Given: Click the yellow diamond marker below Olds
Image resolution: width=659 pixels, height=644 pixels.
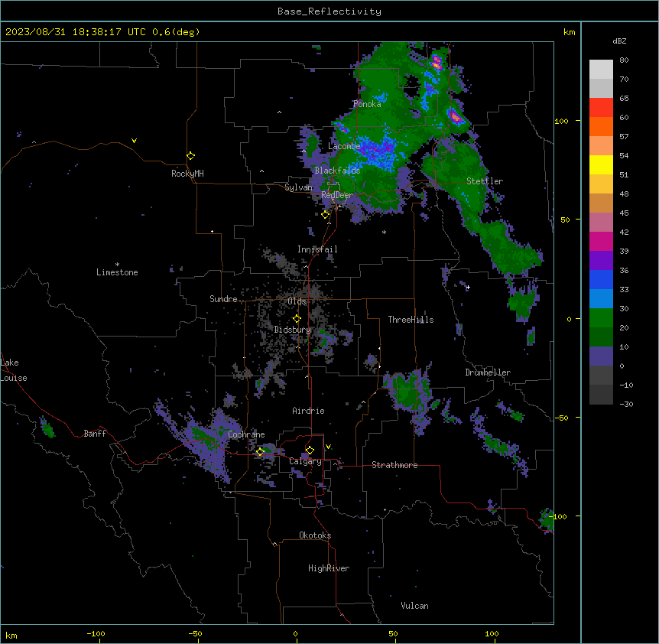Looking at the screenshot, I should pos(297,319).
